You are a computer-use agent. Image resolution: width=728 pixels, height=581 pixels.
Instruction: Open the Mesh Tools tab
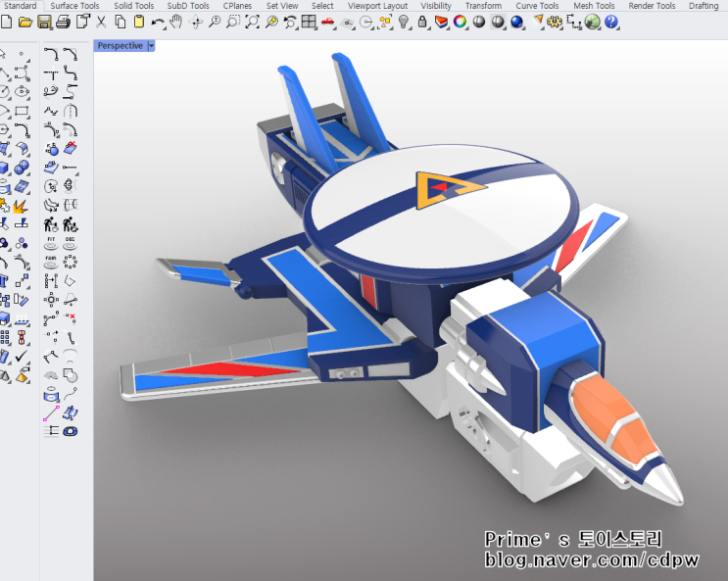tap(594, 6)
